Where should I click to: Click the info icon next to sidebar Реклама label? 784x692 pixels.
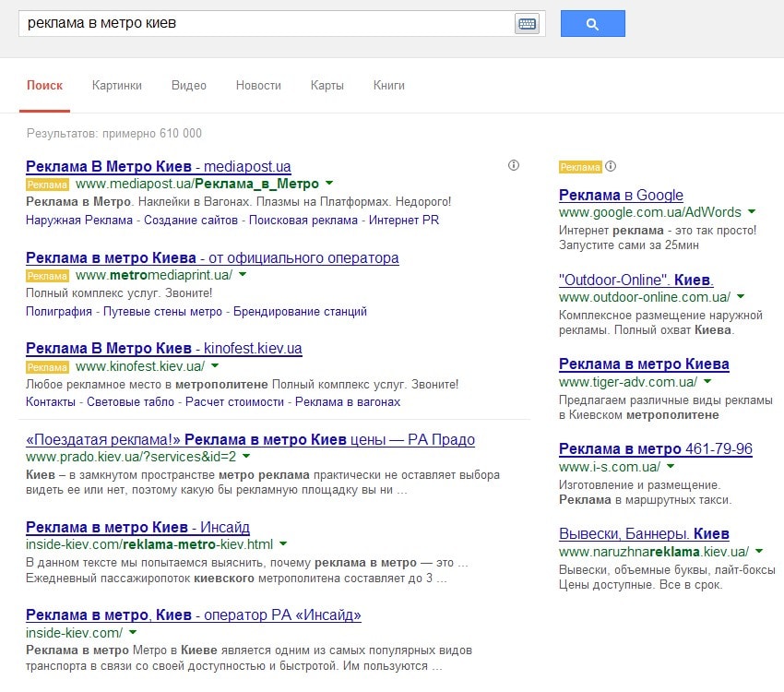click(611, 166)
